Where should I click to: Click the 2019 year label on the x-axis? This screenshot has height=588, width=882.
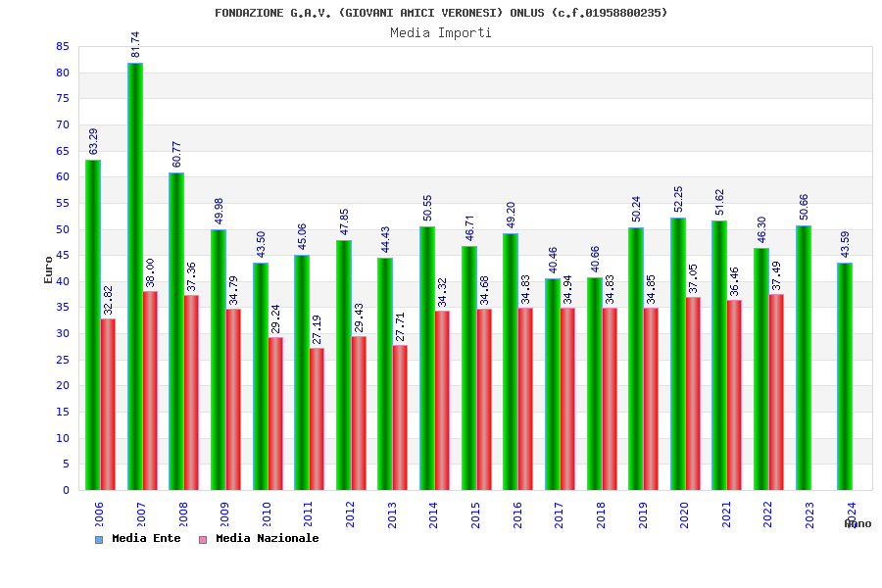642,514
